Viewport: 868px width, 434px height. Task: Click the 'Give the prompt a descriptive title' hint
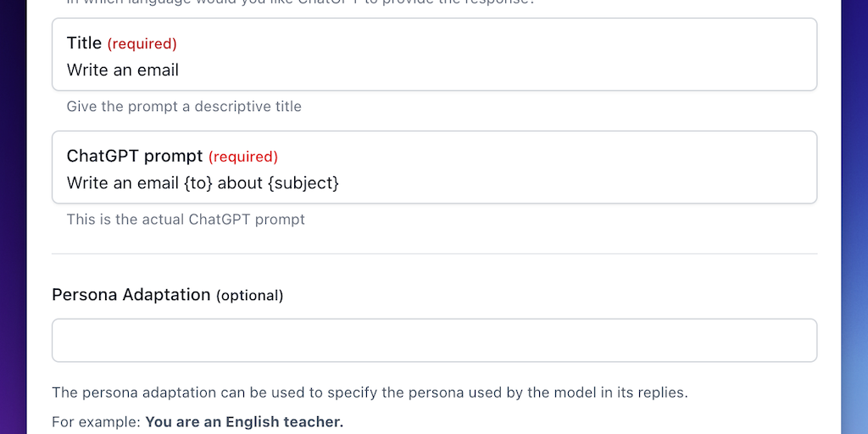184,107
